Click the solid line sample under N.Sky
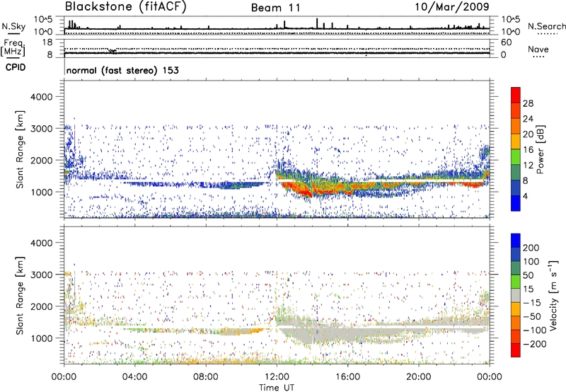Image resolution: width=566 pixels, height=392 pixels. point(13,33)
